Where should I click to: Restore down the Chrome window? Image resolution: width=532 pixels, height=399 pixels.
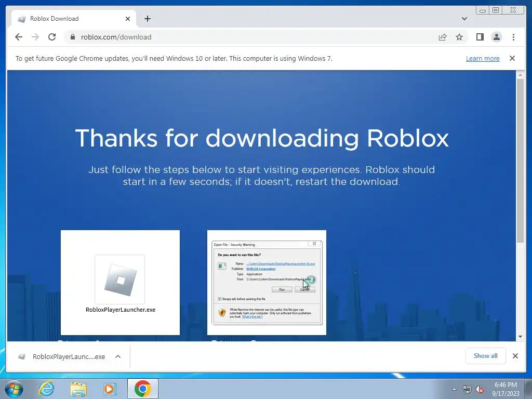coord(496,10)
